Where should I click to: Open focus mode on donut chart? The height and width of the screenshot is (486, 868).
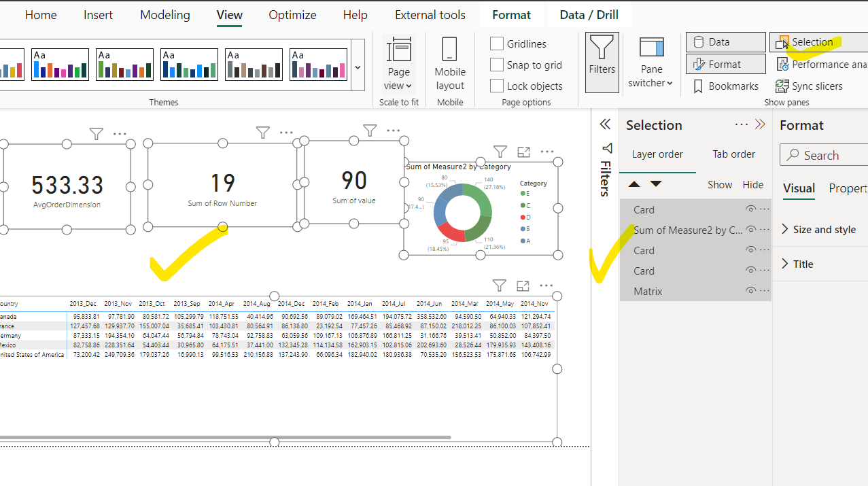pos(523,152)
